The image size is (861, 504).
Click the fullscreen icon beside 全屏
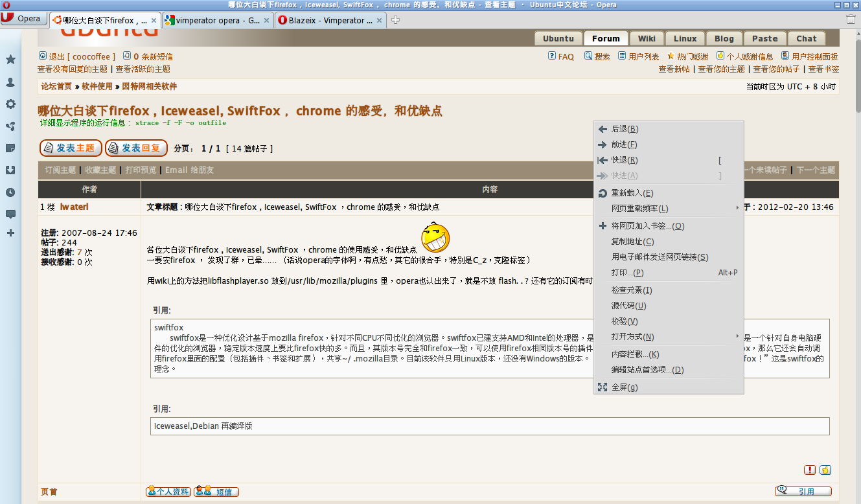pyautogui.click(x=603, y=387)
